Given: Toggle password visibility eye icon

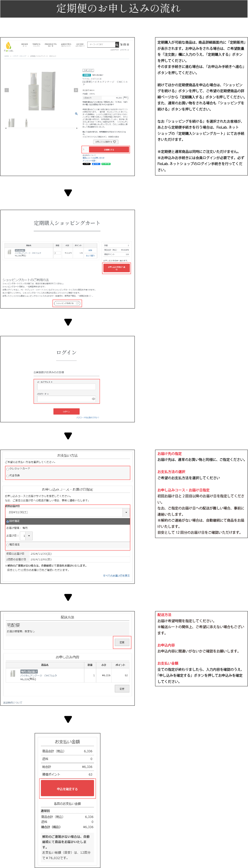Looking at the screenshot, I should (x=93, y=399).
